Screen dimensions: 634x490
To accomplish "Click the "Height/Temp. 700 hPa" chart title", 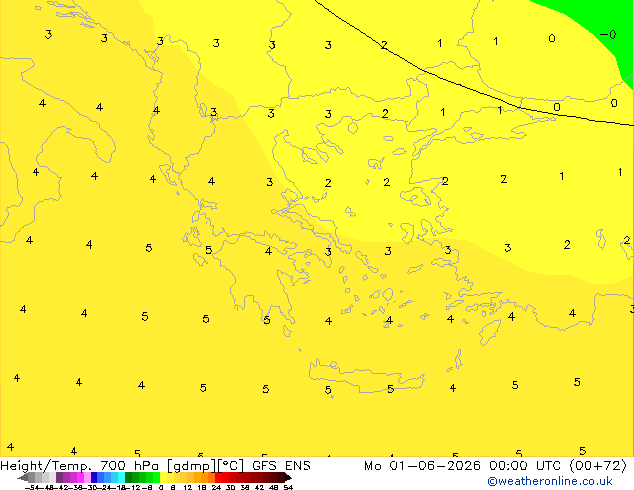I will click(x=80, y=466).
